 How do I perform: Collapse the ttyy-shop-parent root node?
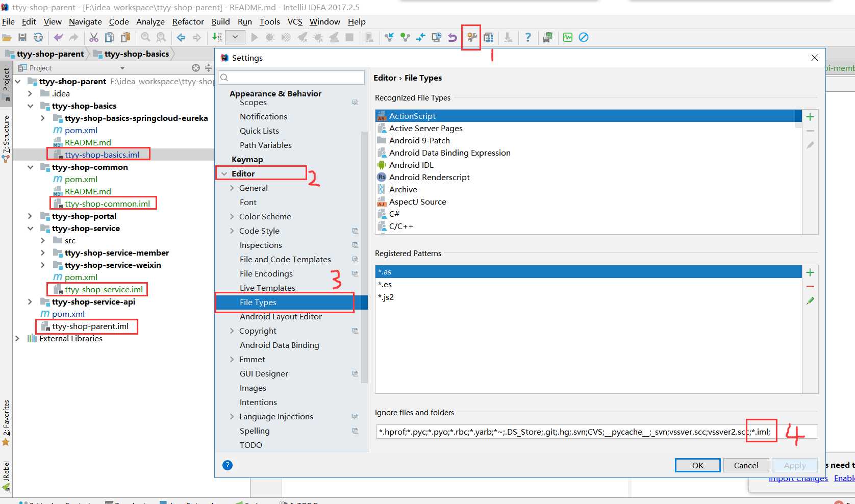pyautogui.click(x=18, y=81)
